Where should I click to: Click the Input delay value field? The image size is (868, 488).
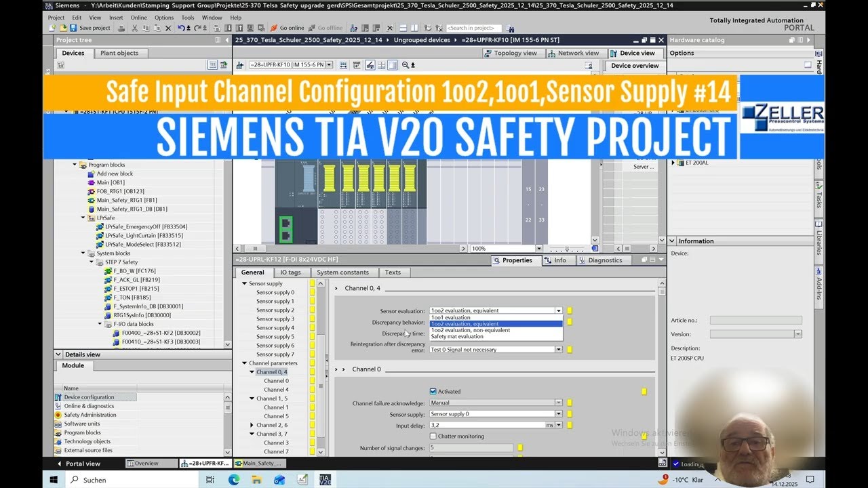click(488, 425)
